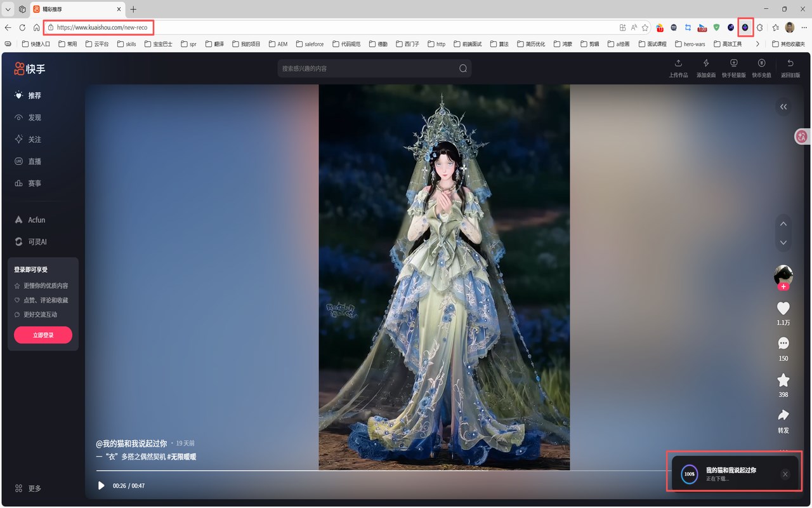This screenshot has height=508, width=812.
Task: Favorite the video with the star button
Action: click(x=783, y=380)
